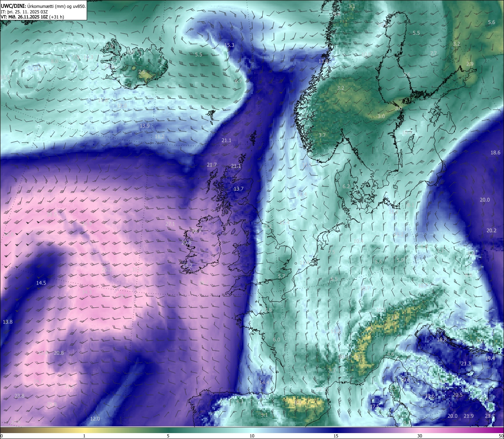Click the 23.8 value label

(x=19, y=396)
